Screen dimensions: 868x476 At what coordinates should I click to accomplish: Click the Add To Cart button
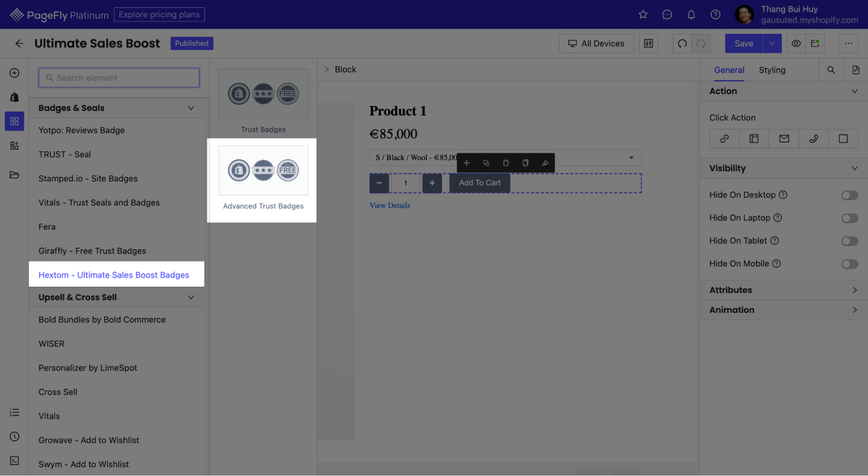click(479, 183)
